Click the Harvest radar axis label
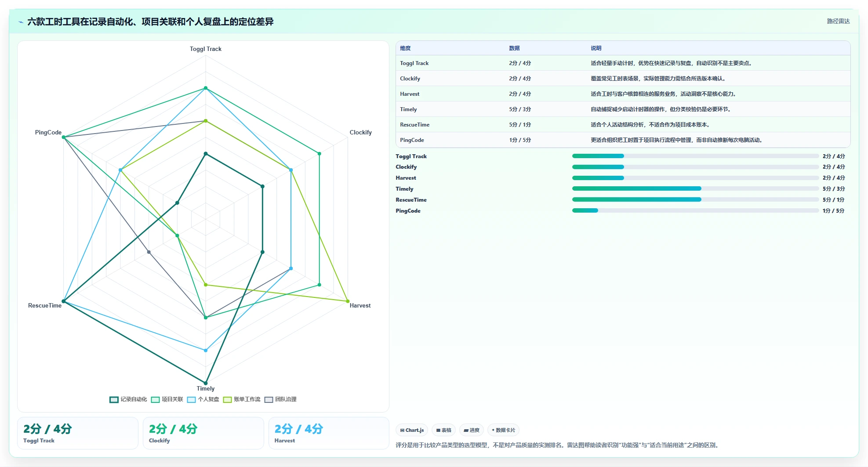The height and width of the screenshot is (467, 868). (x=360, y=305)
